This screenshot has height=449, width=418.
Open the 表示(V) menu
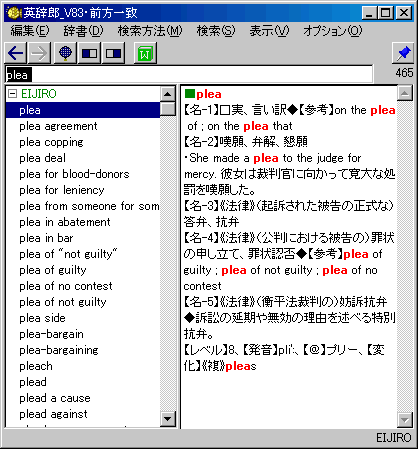269,31
